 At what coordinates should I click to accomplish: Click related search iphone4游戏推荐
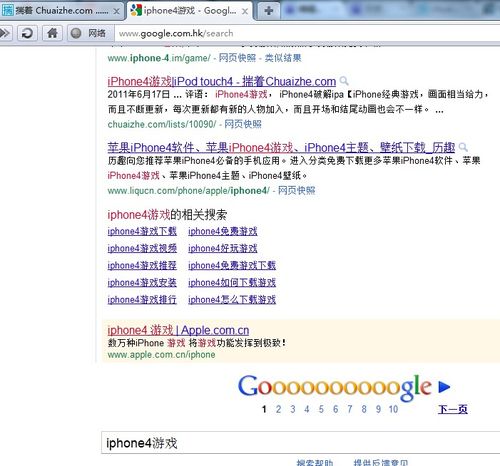click(x=142, y=265)
